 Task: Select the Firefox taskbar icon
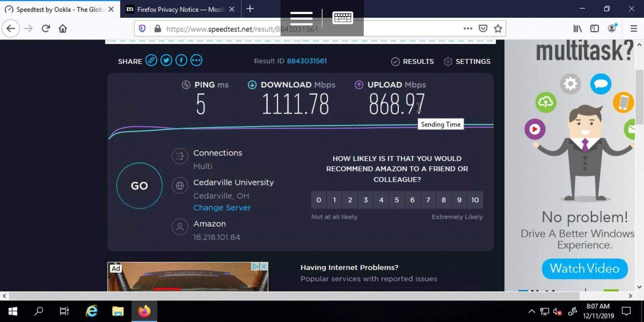(x=144, y=311)
